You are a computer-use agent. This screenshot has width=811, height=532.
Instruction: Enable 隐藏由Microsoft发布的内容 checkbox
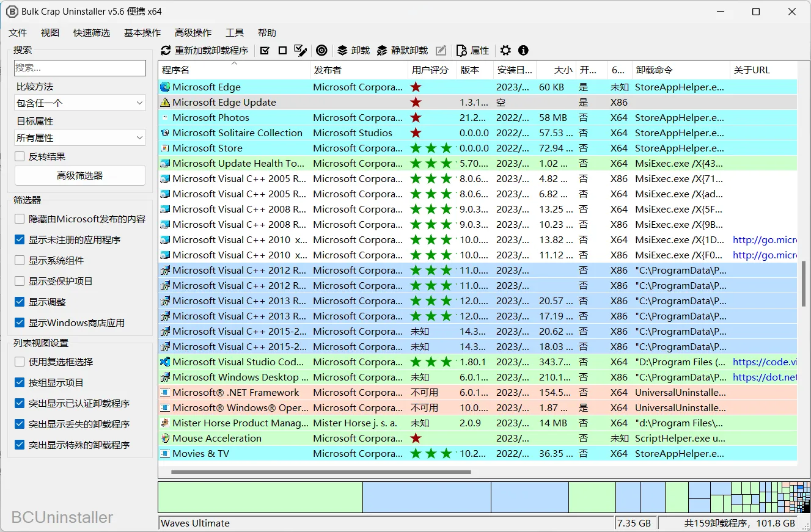tap(18, 219)
